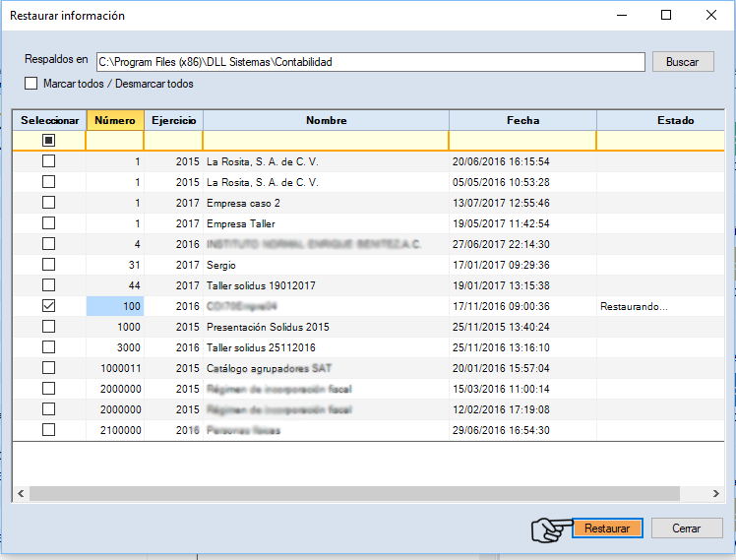Screen dimensions: 736x560
Task: Click right arrow of horizontal scrollbar
Action: [715, 494]
